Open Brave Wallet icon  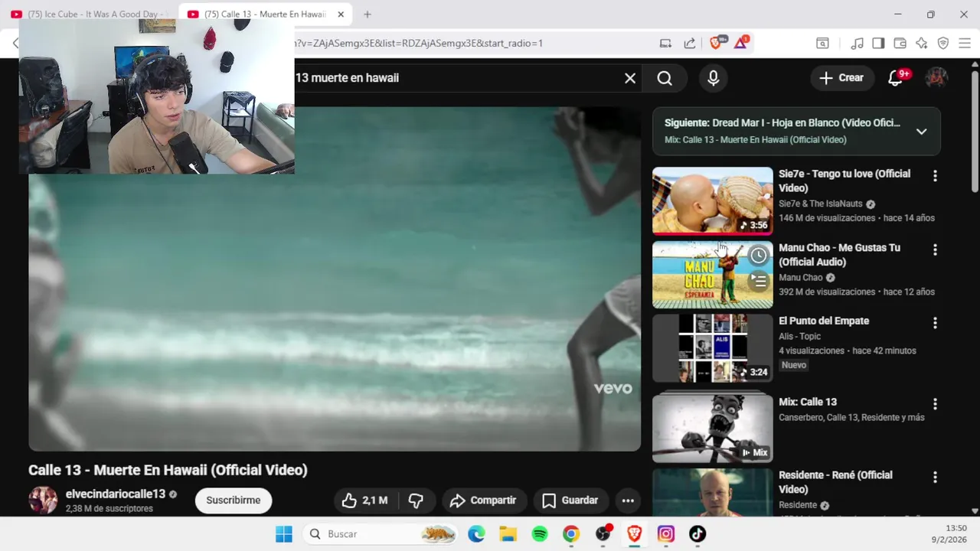coord(900,44)
